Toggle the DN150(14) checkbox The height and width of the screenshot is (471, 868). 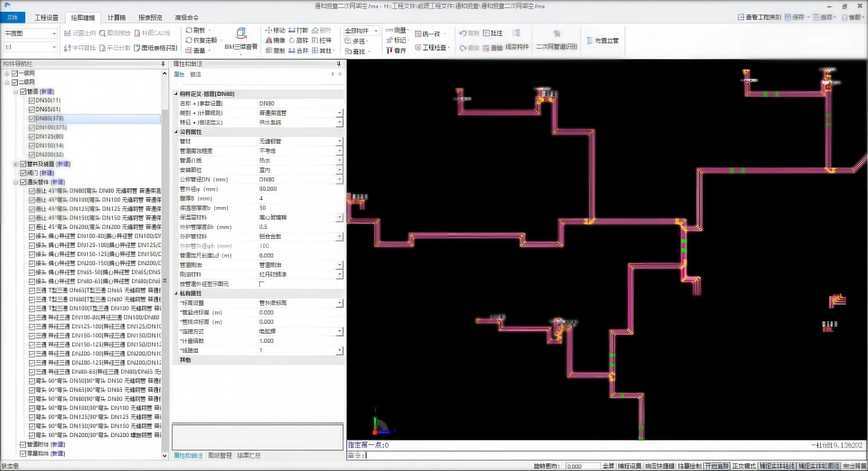(32, 146)
